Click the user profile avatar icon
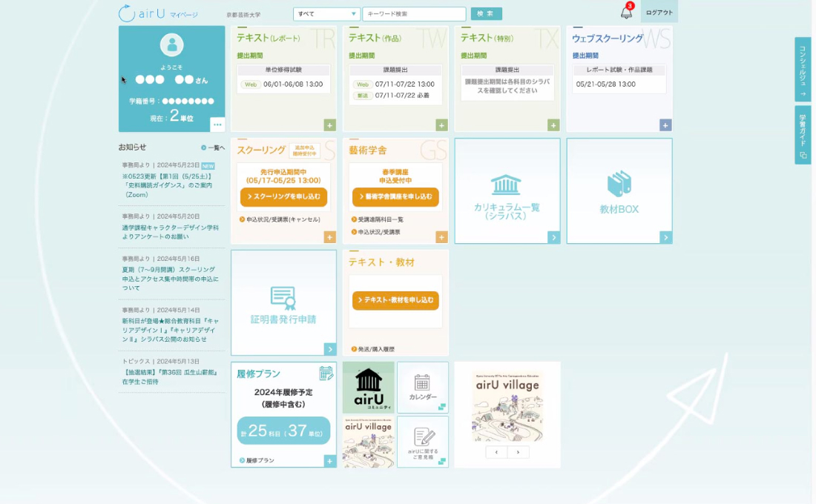Image resolution: width=816 pixels, height=504 pixels. (x=171, y=45)
